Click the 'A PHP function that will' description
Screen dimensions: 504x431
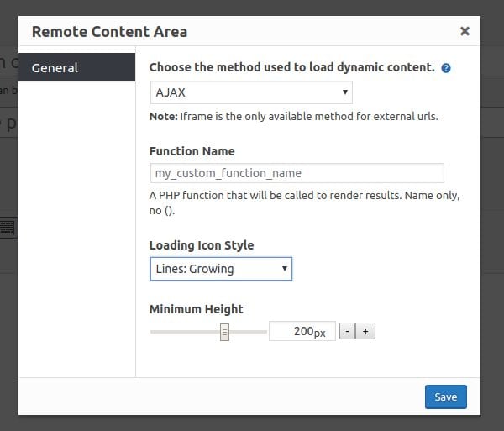click(x=304, y=202)
